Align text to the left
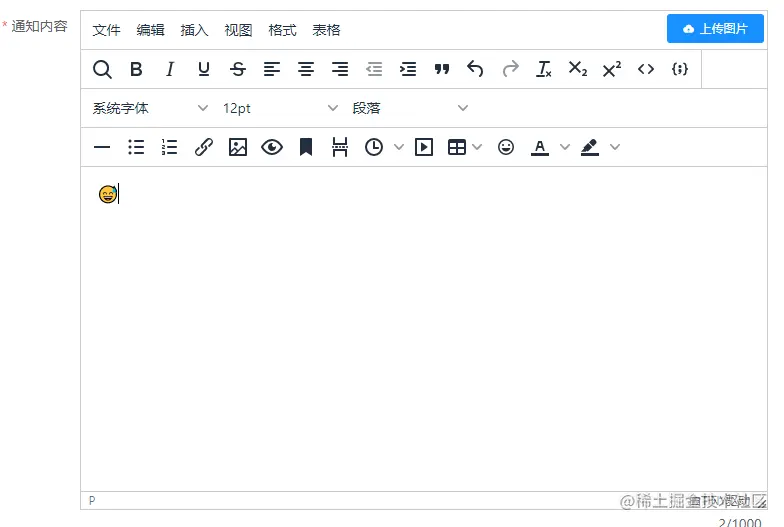This screenshot has height=527, width=784. (x=272, y=69)
